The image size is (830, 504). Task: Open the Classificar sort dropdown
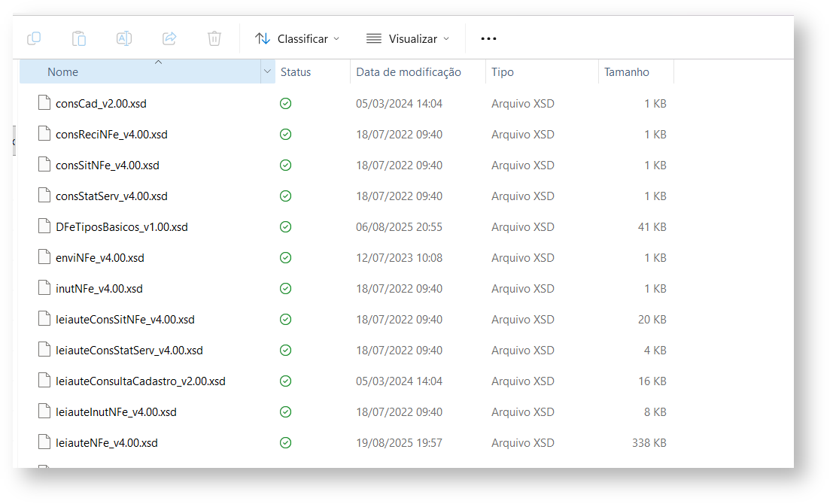[x=297, y=38]
